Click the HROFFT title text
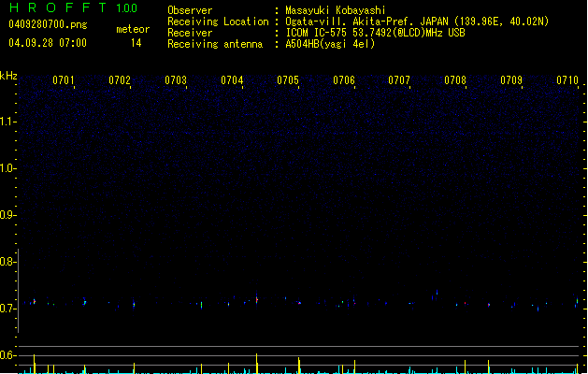This screenshot has height=374, width=588. click(x=57, y=7)
